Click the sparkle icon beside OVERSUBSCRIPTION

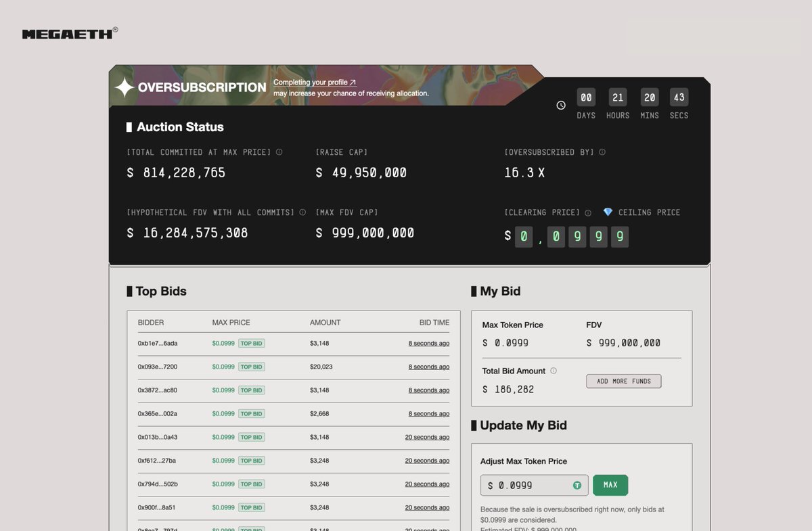point(125,87)
